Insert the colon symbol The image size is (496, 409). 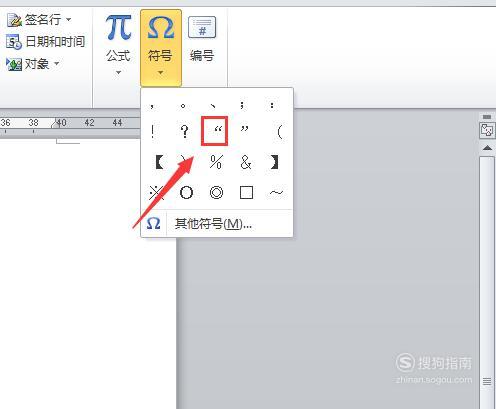272,106
